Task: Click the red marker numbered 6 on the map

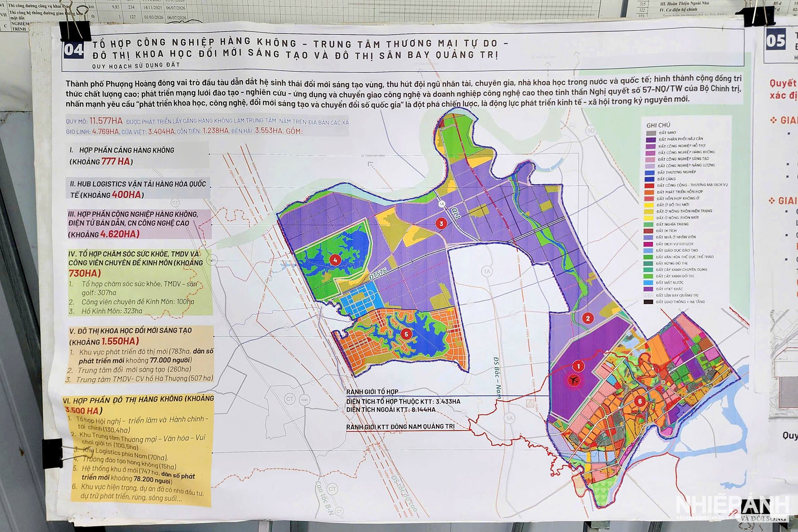Action: coord(639,401)
